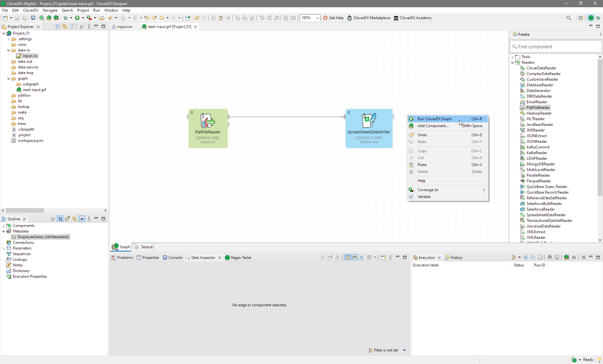Click the Find component search field

click(x=555, y=47)
